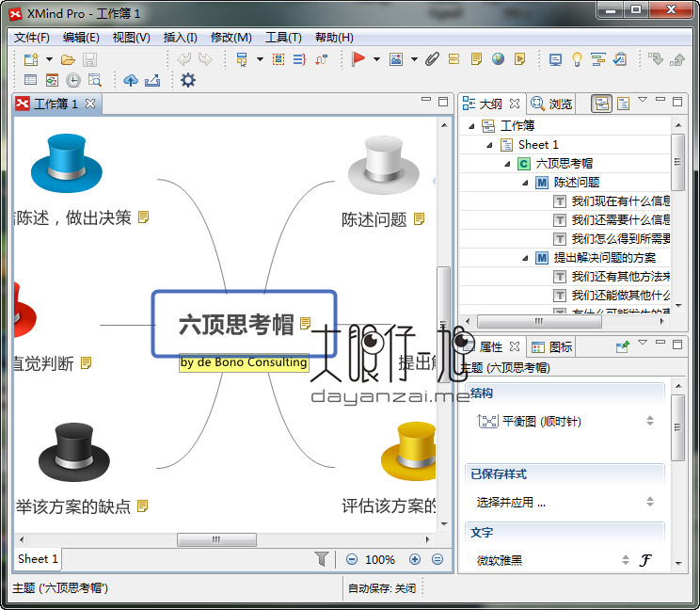700x610 pixels.
Task: Insert an image into the topic
Action: tap(396, 59)
